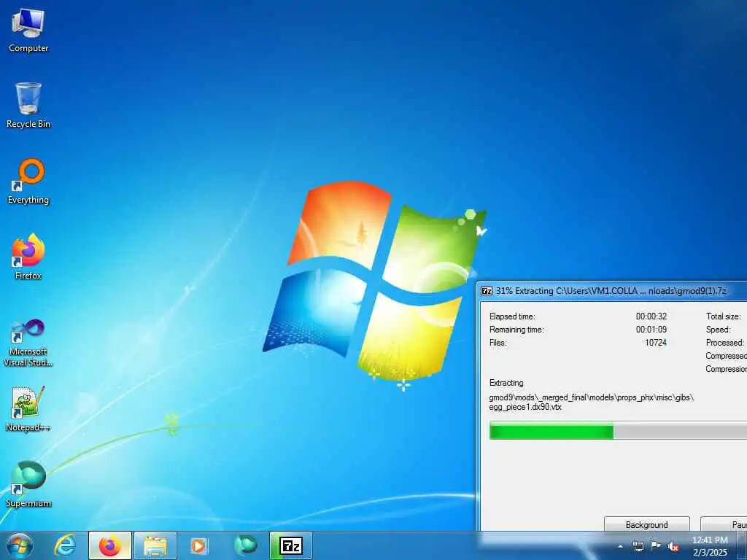Click the remaining time value 00:01:09
The image size is (747, 560).
(651, 330)
